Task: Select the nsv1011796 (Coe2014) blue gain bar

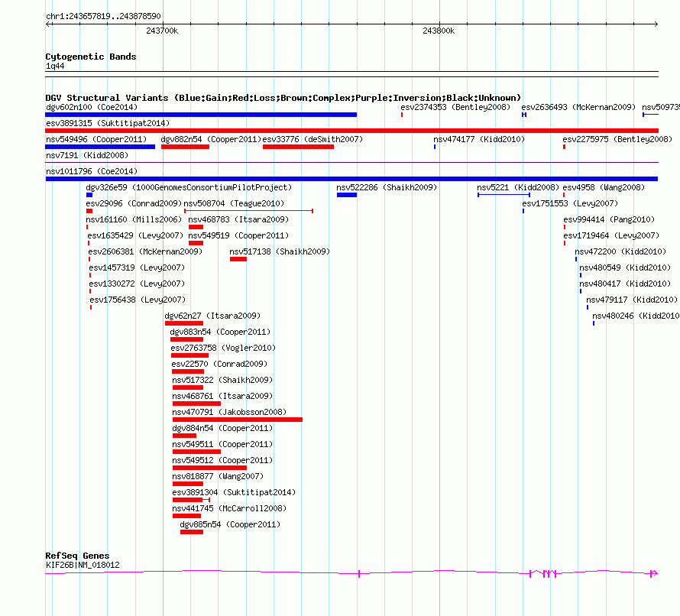Action: [x=351, y=179]
